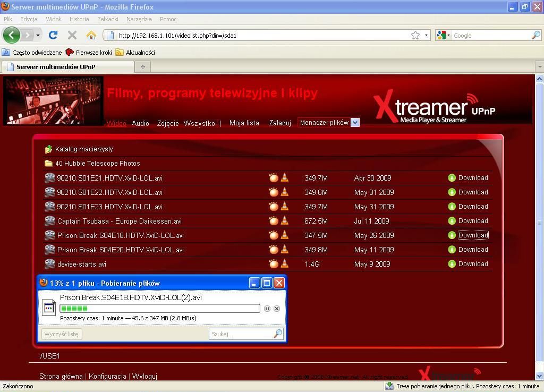Click the Captain Tsubasa - Europe Daikessen.avi filename

[120, 221]
